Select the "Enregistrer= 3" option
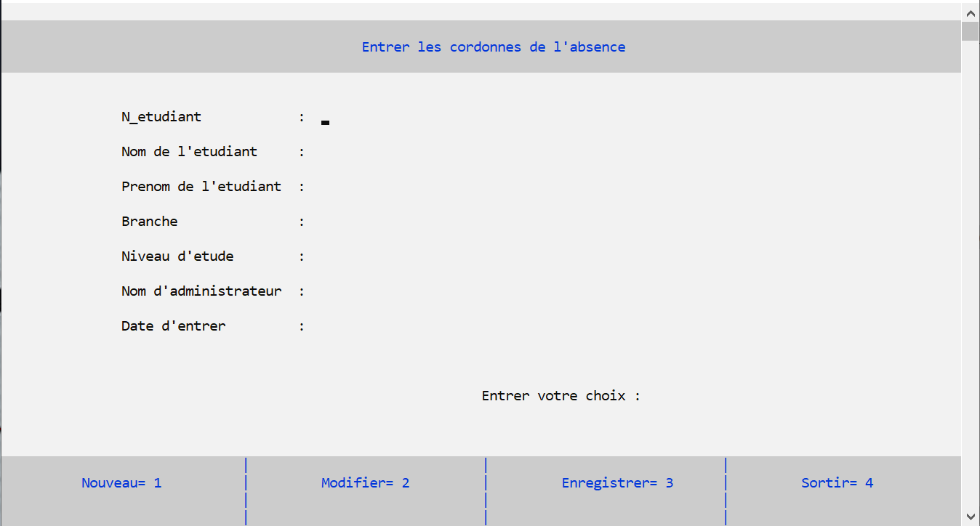The image size is (980, 526). pos(618,483)
